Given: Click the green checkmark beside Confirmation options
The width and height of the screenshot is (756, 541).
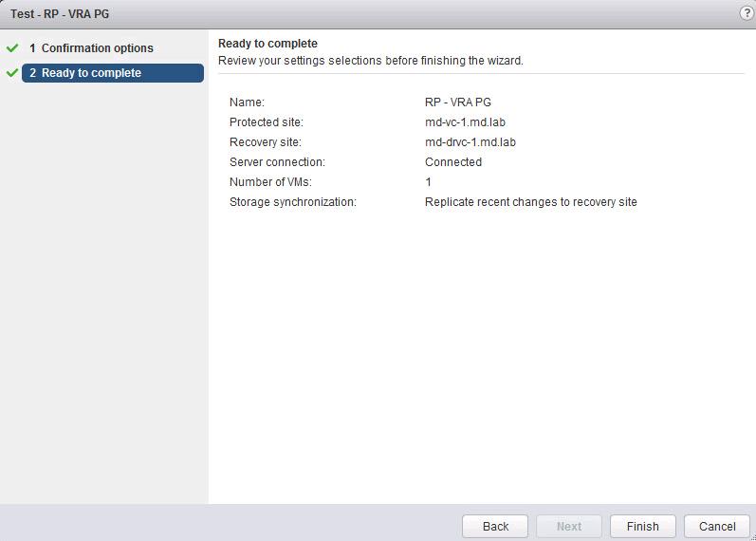Looking at the screenshot, I should pyautogui.click(x=12, y=47).
